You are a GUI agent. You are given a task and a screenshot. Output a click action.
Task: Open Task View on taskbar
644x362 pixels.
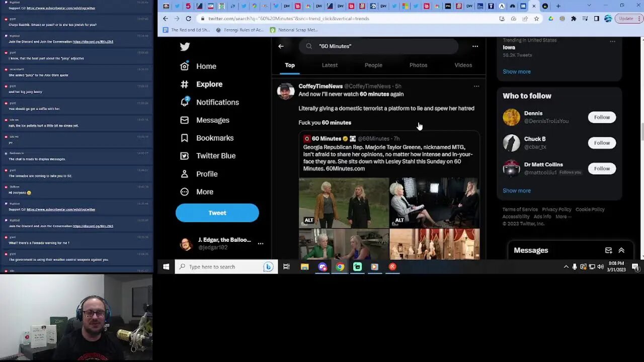pos(286,267)
